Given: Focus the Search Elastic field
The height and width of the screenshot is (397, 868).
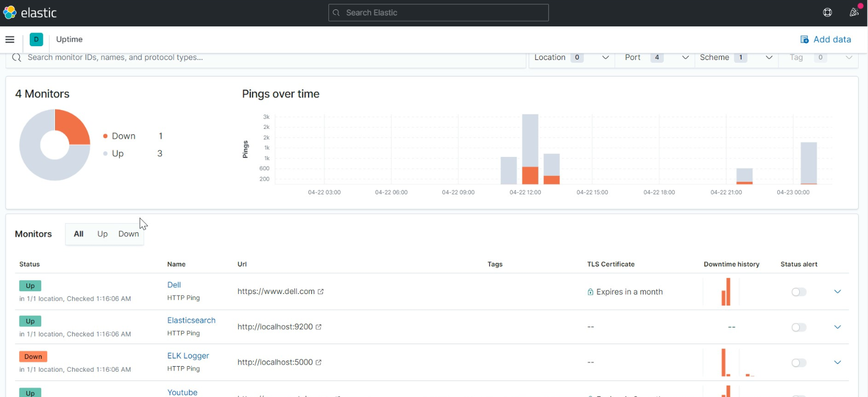Looking at the screenshot, I should [438, 13].
